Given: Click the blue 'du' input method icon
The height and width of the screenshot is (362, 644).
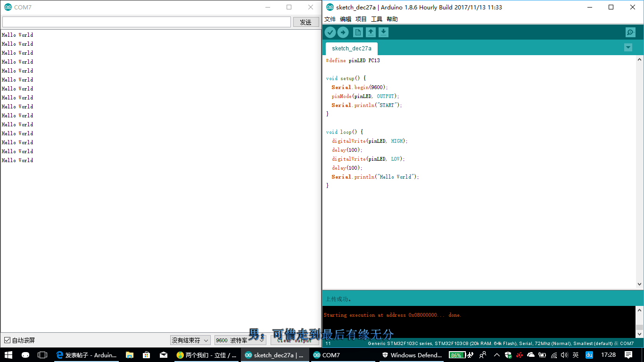Looking at the screenshot, I should pyautogui.click(x=589, y=355).
